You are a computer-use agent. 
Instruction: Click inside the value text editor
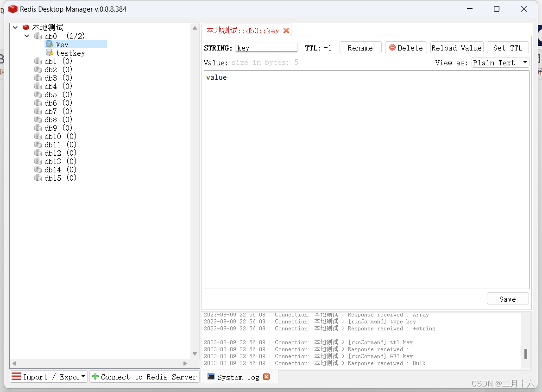click(x=366, y=180)
